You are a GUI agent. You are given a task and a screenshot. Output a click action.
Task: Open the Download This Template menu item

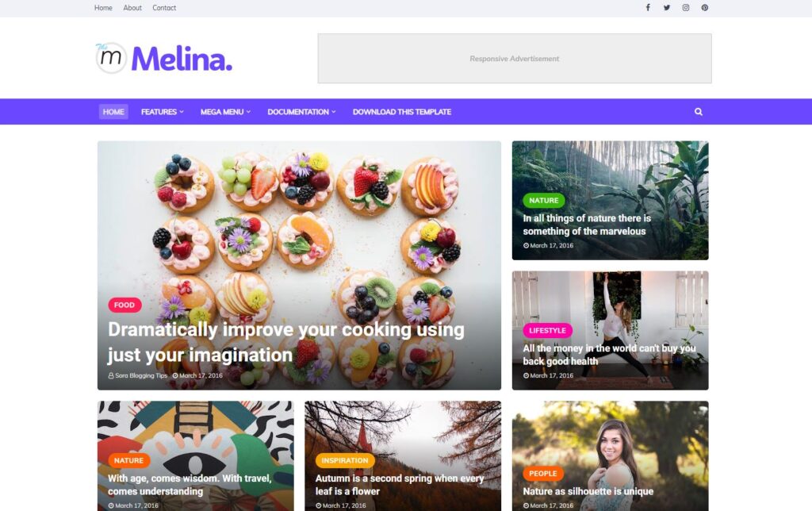click(402, 111)
